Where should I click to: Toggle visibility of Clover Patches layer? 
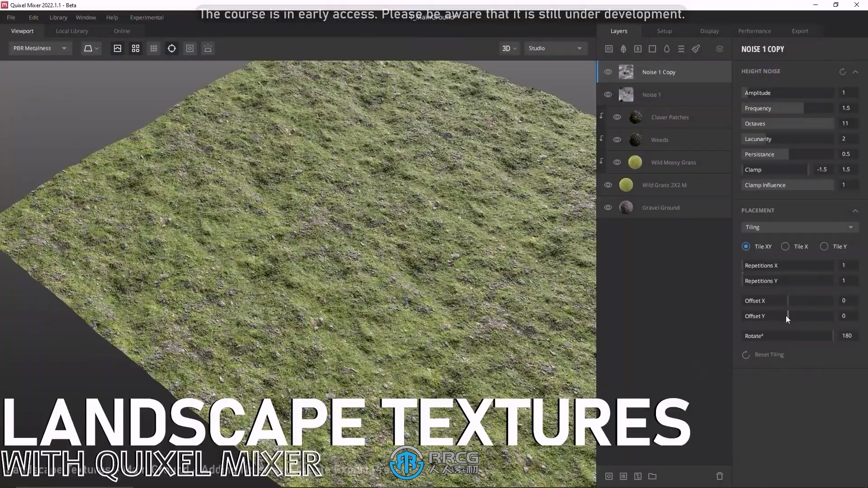click(x=617, y=117)
